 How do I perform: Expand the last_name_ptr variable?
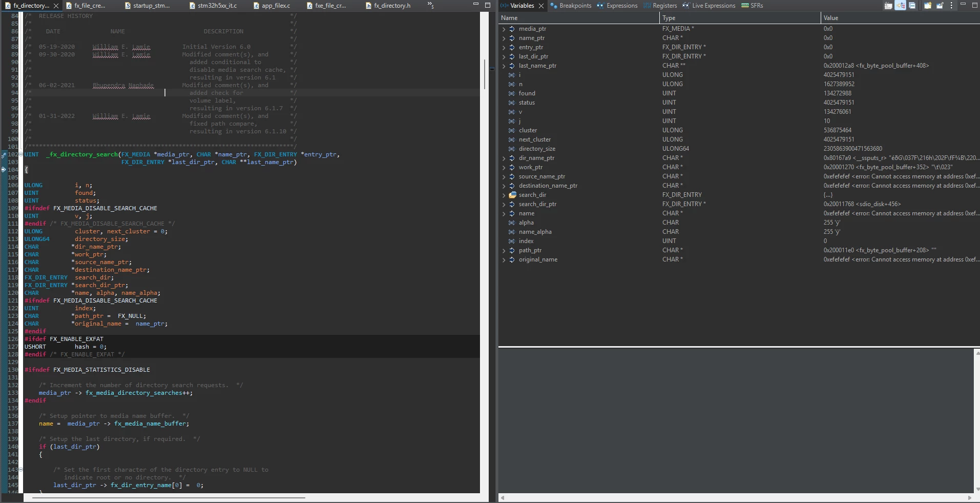(504, 66)
